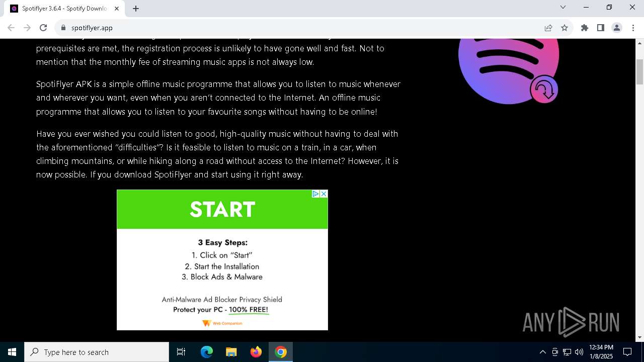This screenshot has width=644, height=362.
Task: Open File Explorer from the taskbar
Action: point(231,352)
